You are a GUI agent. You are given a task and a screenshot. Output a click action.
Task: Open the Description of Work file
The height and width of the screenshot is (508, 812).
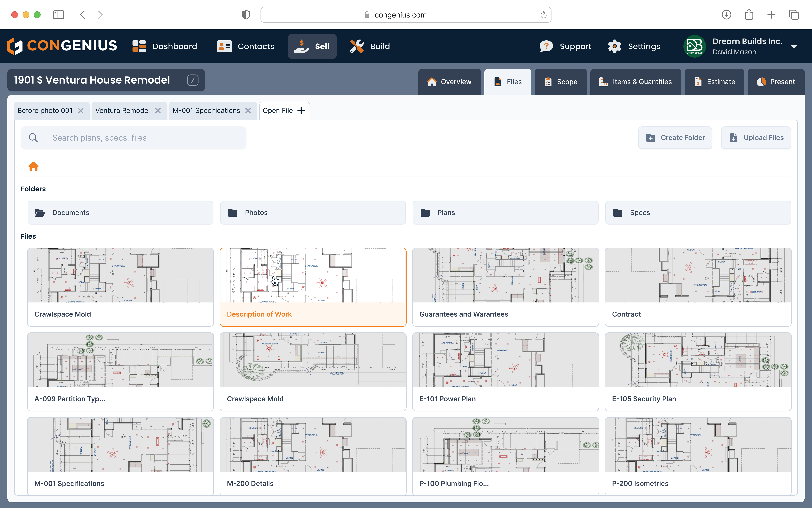pos(313,287)
